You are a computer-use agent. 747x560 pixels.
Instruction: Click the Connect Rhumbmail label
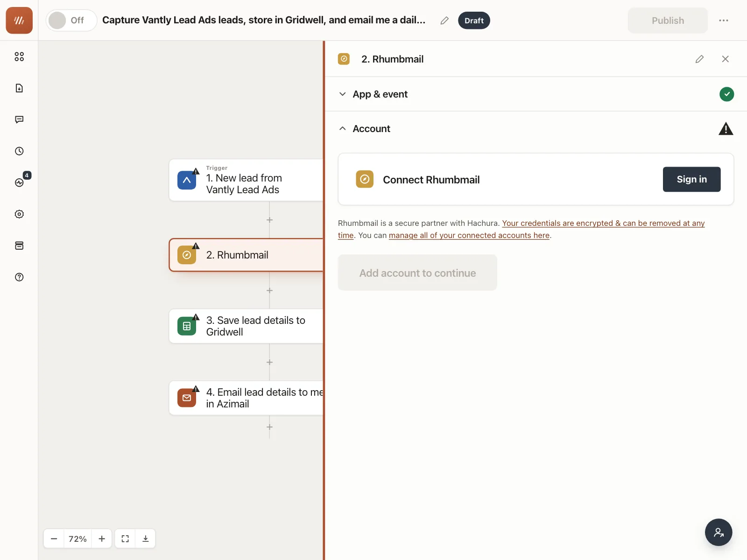click(431, 180)
